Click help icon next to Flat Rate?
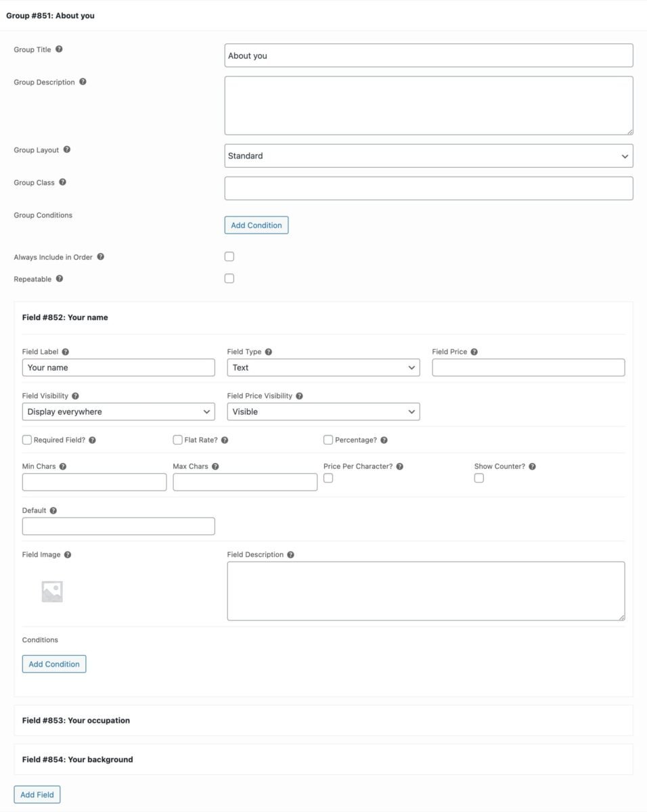 (225, 440)
